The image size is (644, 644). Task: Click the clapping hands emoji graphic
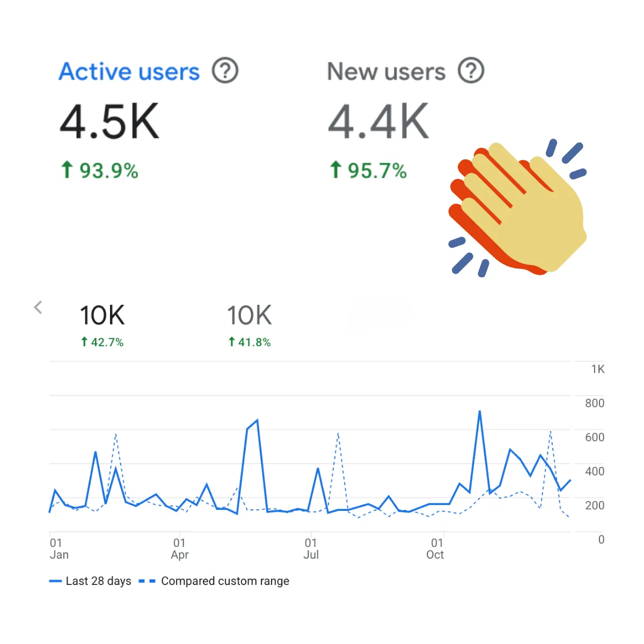(518, 208)
